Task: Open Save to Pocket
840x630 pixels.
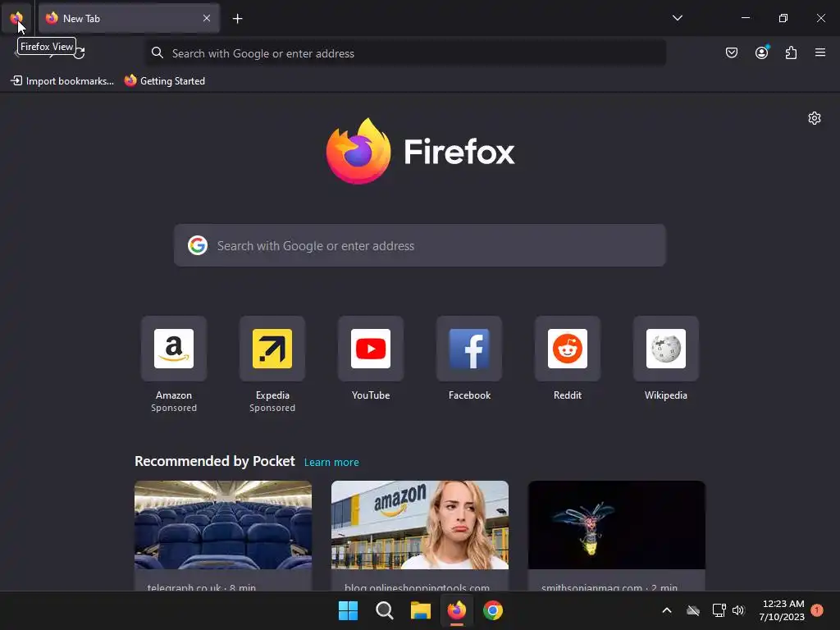Action: click(x=731, y=52)
